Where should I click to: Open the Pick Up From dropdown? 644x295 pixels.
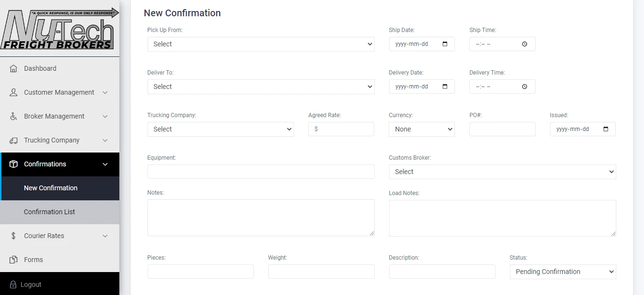[261, 44]
